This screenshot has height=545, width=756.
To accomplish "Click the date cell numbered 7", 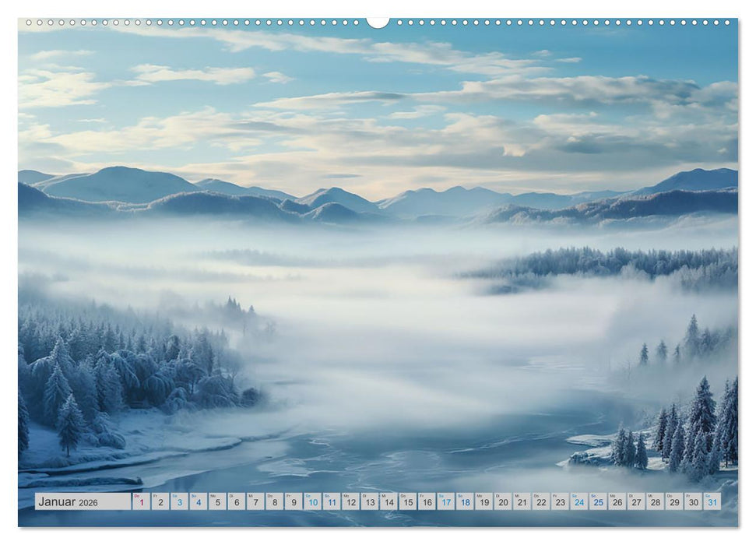I will click(256, 503).
